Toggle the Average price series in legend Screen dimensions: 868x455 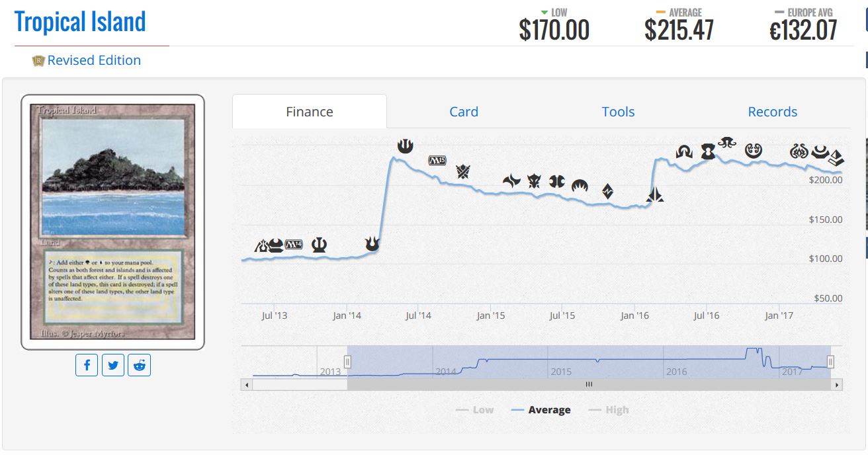541,410
